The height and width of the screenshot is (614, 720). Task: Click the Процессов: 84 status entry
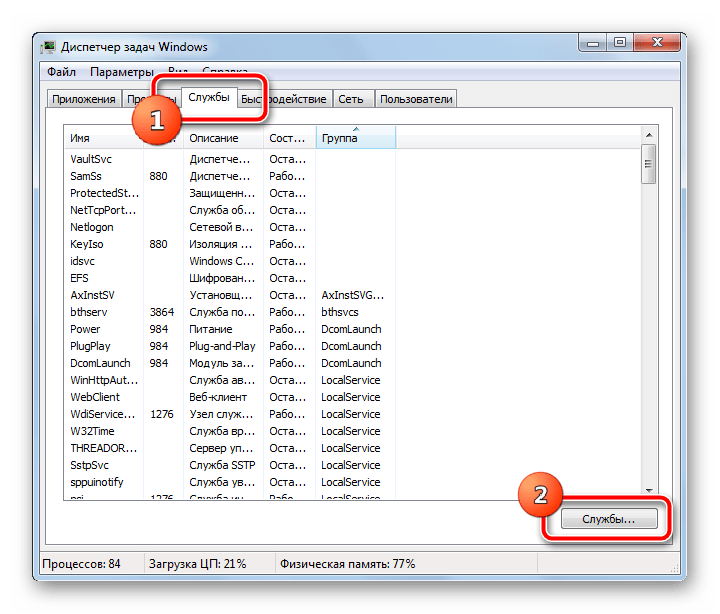(81, 564)
